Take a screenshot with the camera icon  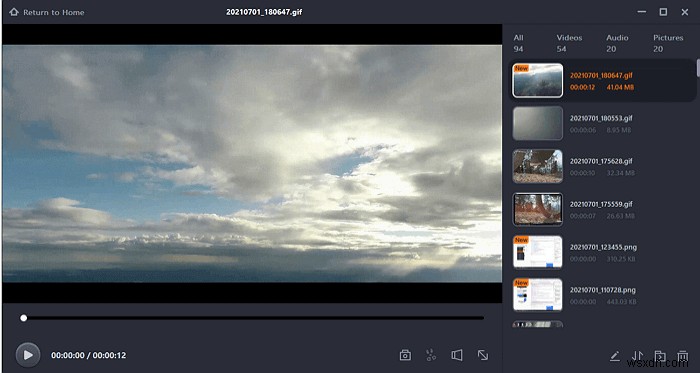click(405, 355)
